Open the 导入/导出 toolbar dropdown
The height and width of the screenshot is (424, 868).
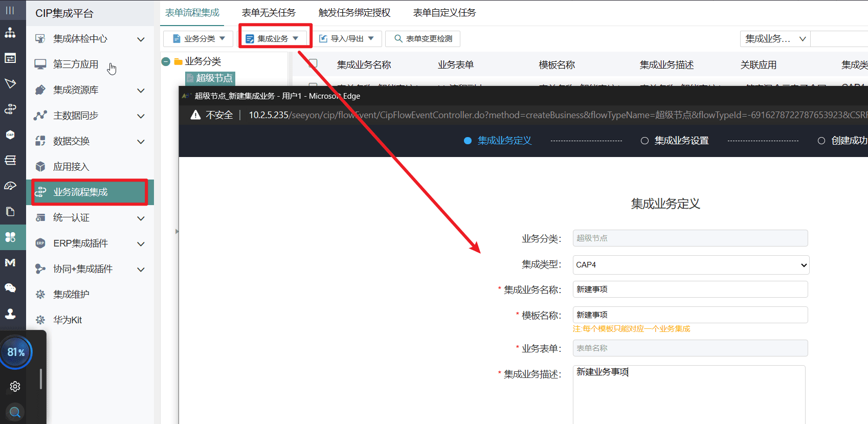tap(347, 39)
